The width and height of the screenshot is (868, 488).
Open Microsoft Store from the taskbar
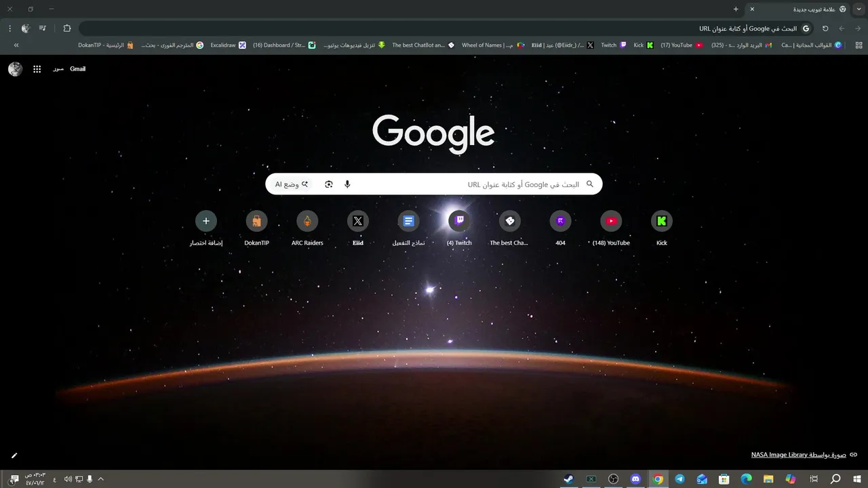[724, 479]
